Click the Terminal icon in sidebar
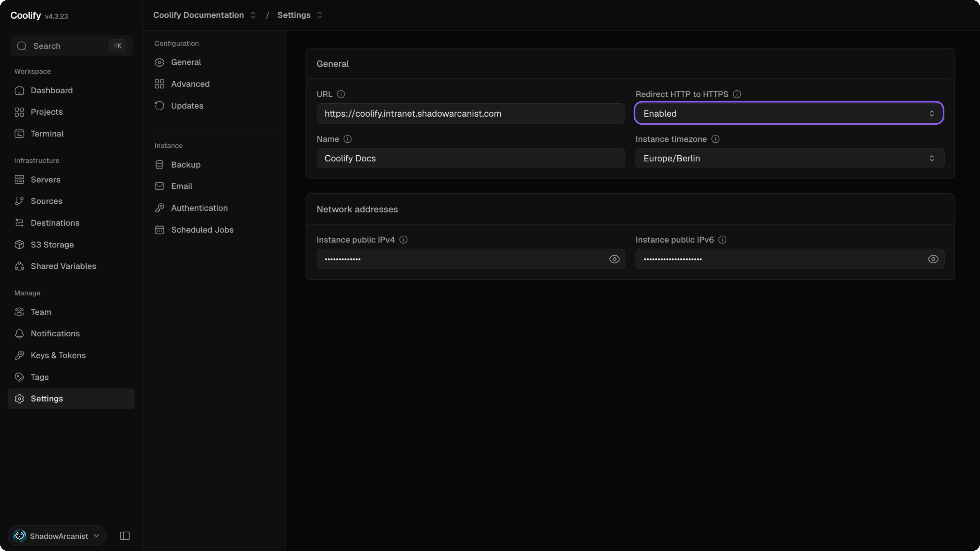 click(19, 133)
